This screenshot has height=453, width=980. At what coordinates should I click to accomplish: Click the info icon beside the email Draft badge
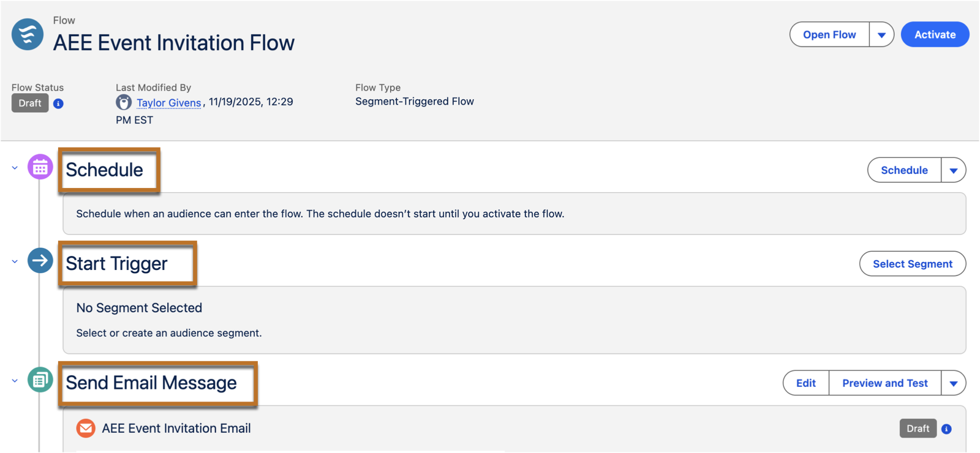(x=945, y=429)
